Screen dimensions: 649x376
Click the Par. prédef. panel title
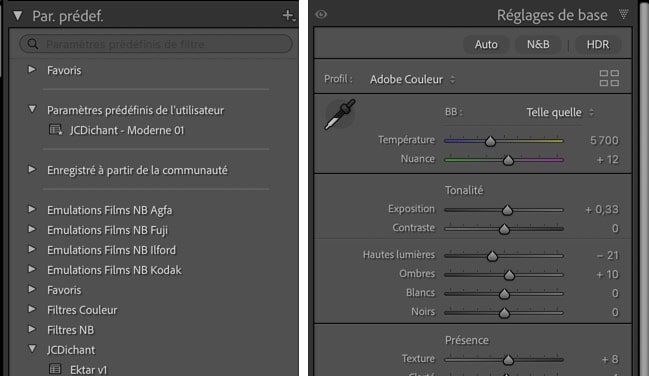(x=68, y=16)
